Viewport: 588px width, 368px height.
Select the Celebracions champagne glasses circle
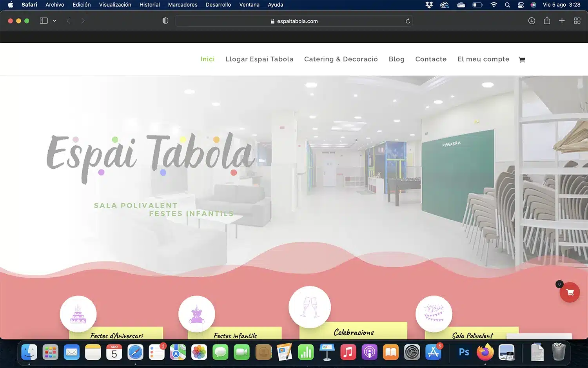click(x=309, y=307)
